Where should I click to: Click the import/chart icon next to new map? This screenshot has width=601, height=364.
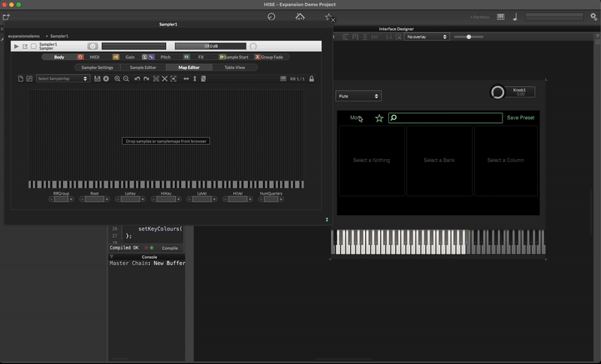click(x=29, y=79)
